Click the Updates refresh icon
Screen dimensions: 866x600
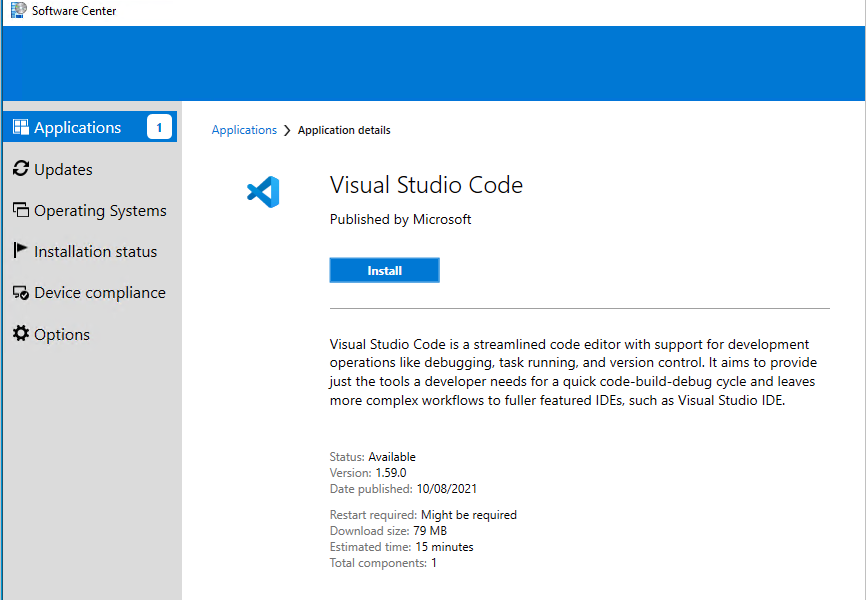[x=19, y=169]
